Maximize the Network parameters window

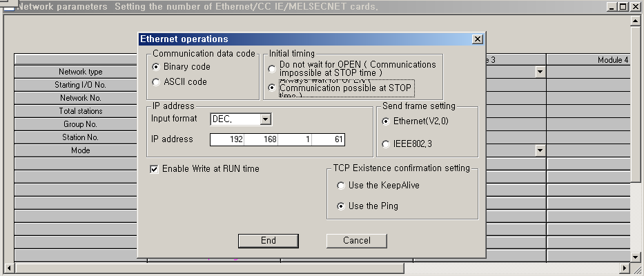click(623, 6)
